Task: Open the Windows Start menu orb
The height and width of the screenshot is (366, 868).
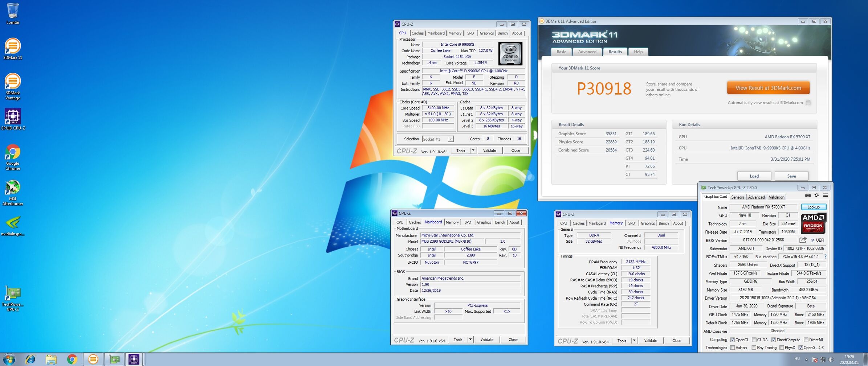Action: tap(9, 359)
